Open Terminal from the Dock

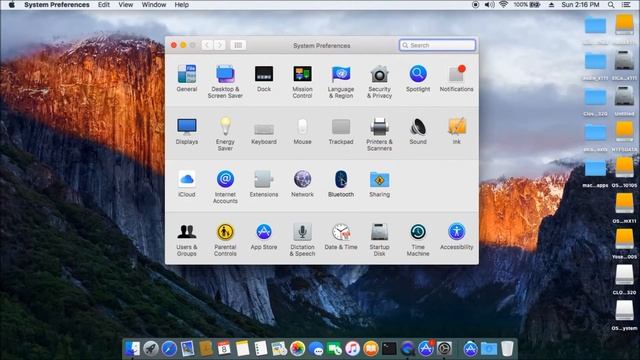pyautogui.click(x=389, y=349)
